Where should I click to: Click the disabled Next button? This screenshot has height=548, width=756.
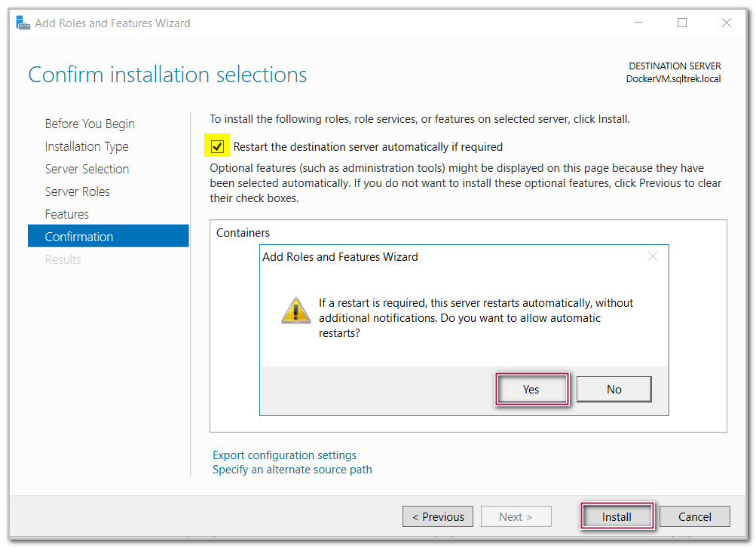point(516,516)
